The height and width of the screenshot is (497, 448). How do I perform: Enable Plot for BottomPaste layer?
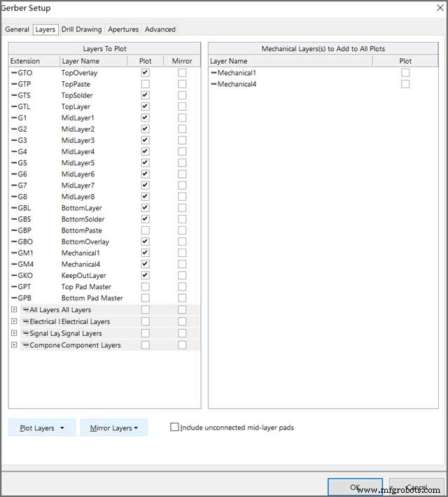pyautogui.click(x=145, y=230)
